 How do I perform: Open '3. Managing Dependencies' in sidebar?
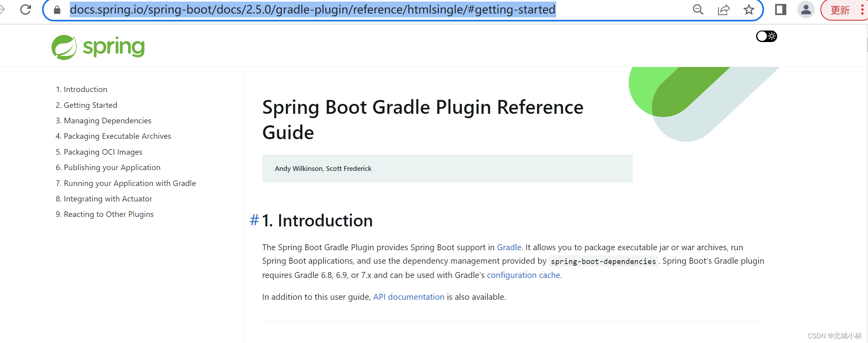coord(104,121)
